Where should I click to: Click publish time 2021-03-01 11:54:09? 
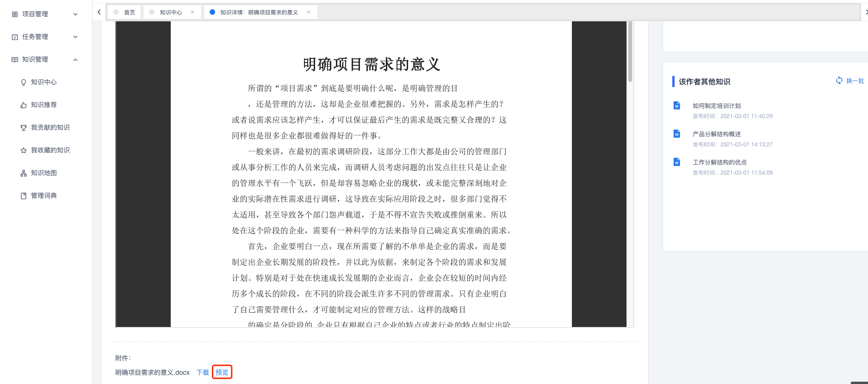[746, 173]
